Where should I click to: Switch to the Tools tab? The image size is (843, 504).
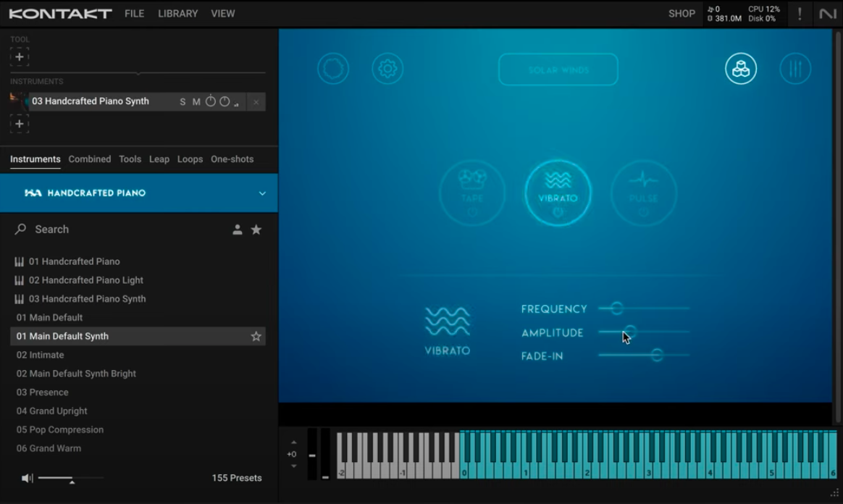tap(130, 159)
